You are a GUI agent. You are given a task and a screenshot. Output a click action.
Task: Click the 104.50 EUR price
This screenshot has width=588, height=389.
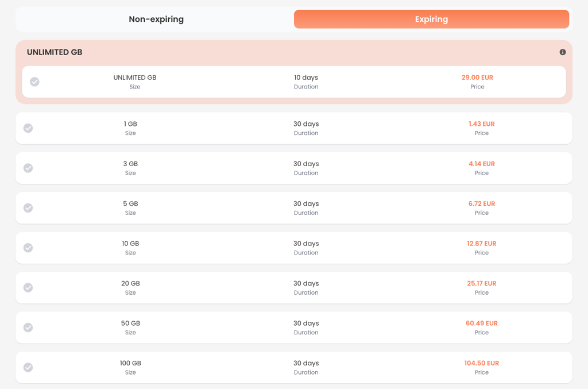tap(482, 363)
